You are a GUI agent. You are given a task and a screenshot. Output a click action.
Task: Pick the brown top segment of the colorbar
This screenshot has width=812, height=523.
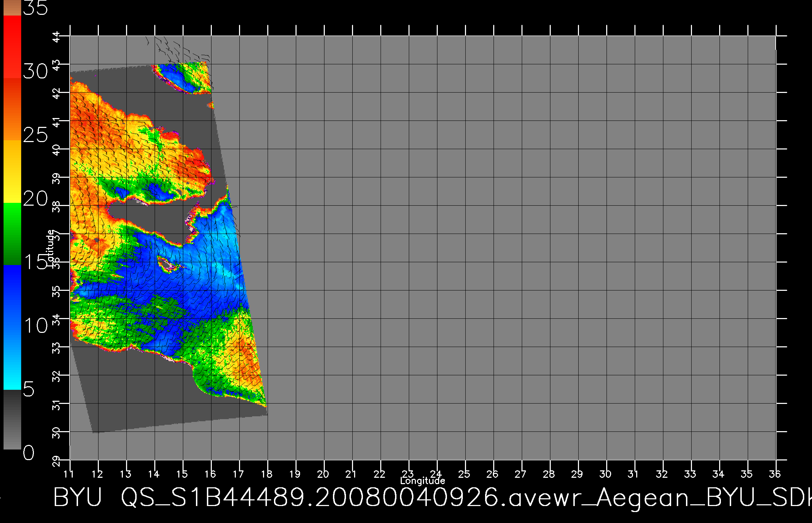pyautogui.click(x=12, y=7)
